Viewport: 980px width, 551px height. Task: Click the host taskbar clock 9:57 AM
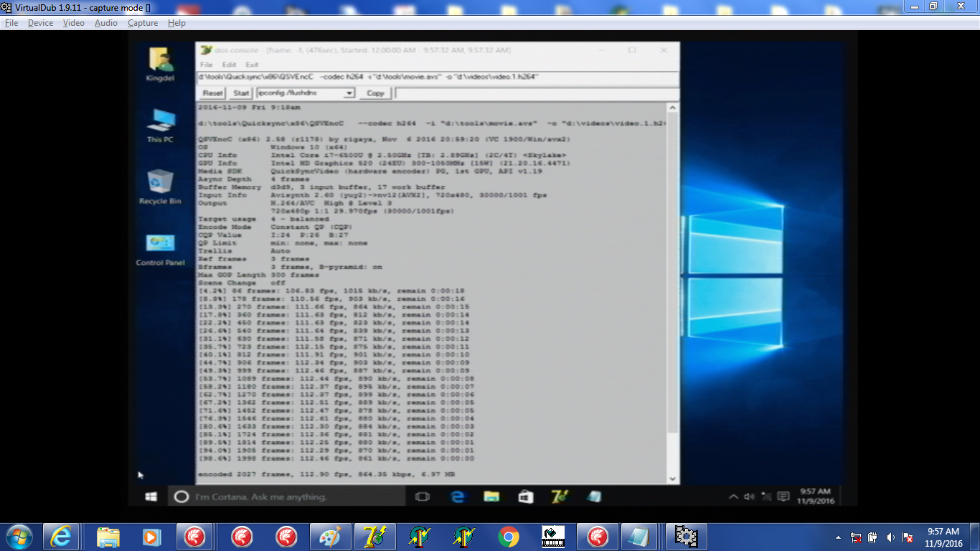click(x=943, y=537)
